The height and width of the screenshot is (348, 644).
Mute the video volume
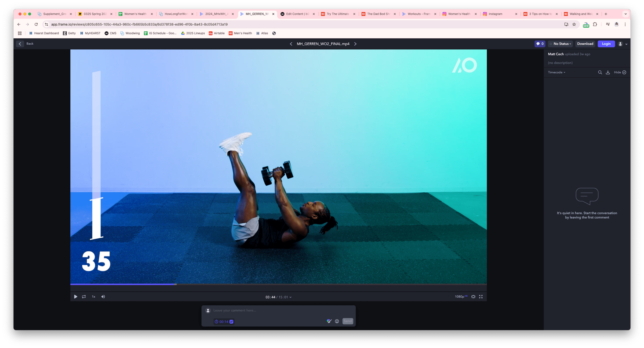[103, 297]
